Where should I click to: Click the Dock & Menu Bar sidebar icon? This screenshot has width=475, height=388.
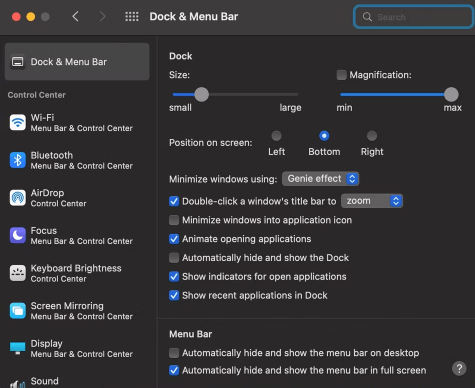pyautogui.click(x=18, y=62)
